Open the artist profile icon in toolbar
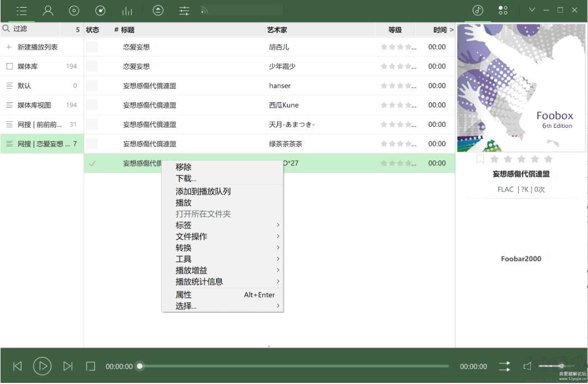The height and width of the screenshot is (384, 588). pos(48,10)
